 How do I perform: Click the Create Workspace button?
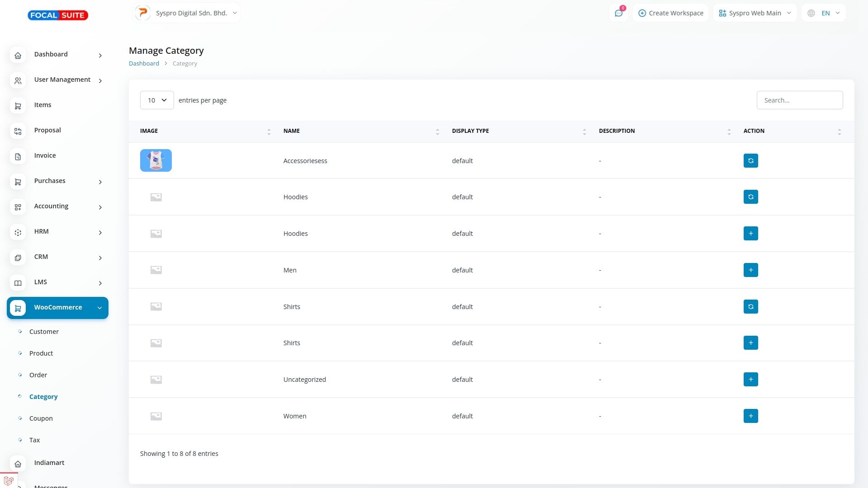click(x=670, y=13)
